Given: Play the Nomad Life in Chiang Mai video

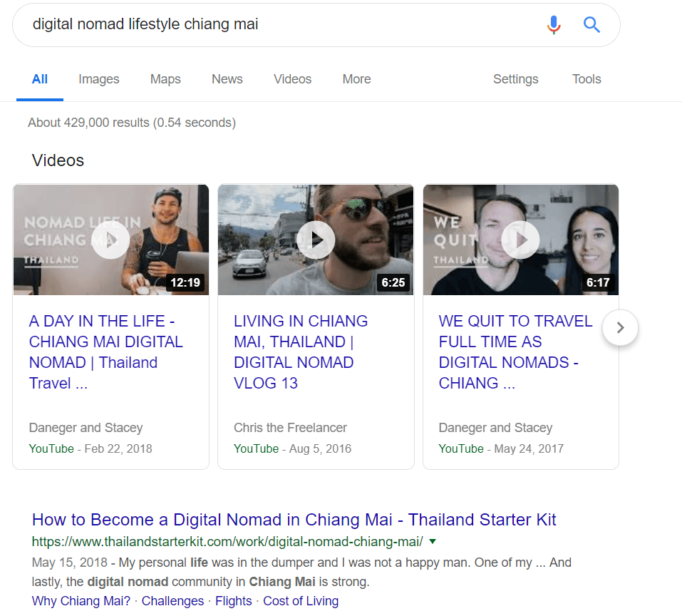Looking at the screenshot, I should coord(111,240).
